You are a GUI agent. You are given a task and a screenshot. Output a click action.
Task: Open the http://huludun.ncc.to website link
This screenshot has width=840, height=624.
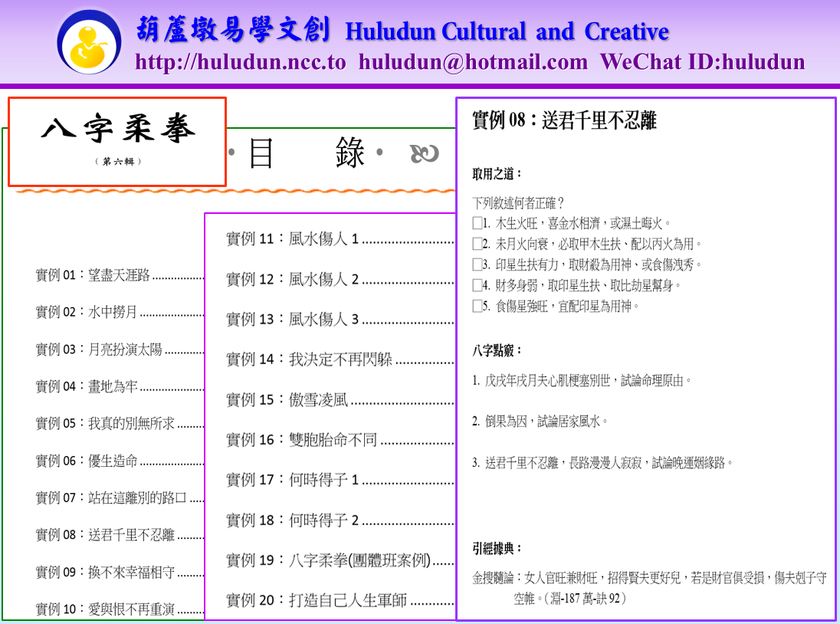pyautogui.click(x=241, y=62)
